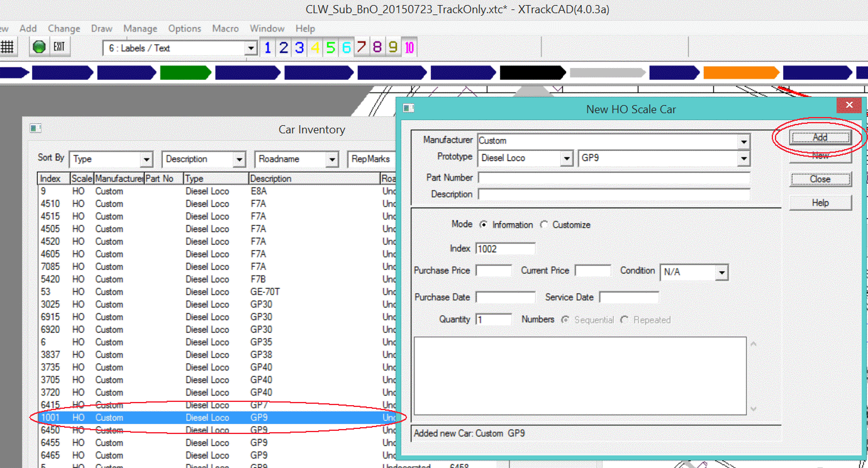
Task: Open the Add menu
Action: coord(28,28)
